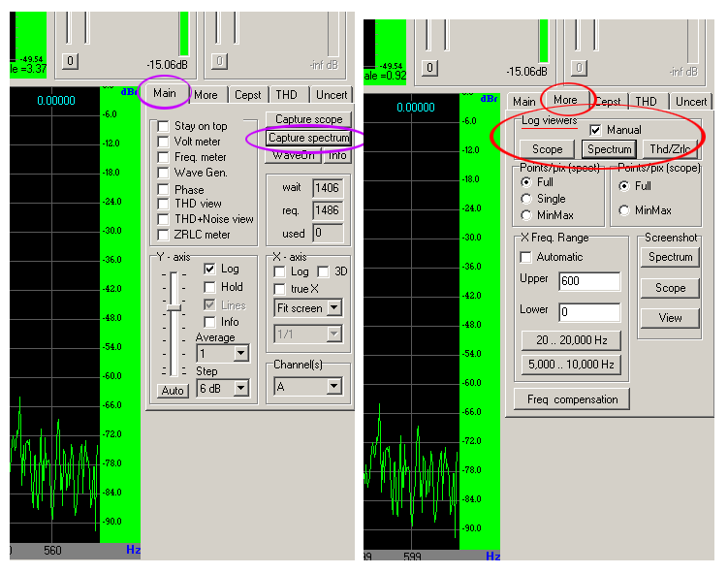
Task: Enable X-axis Log checkbox
Action: coord(279,271)
